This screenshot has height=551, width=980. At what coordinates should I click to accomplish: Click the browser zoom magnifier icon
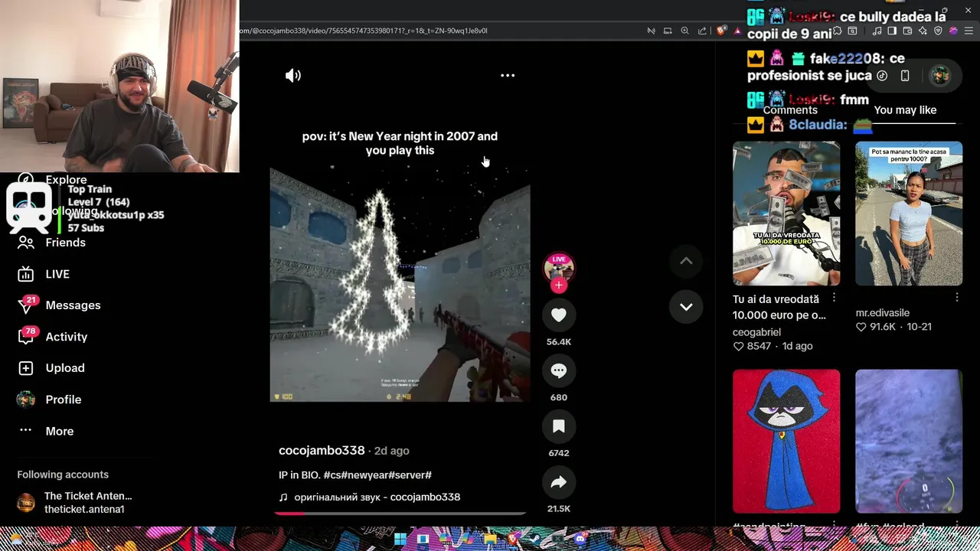pos(684,31)
